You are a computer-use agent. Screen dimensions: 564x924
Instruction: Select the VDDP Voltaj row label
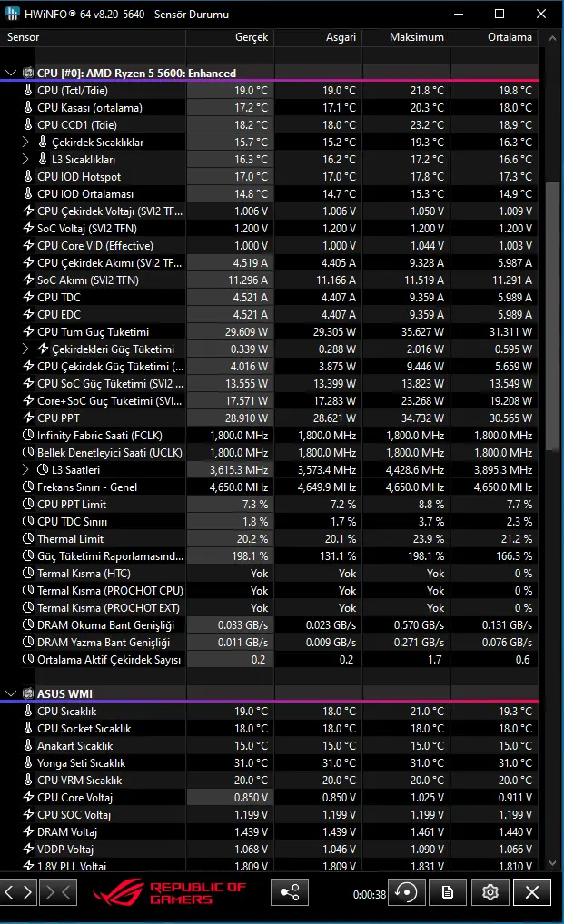click(65, 850)
